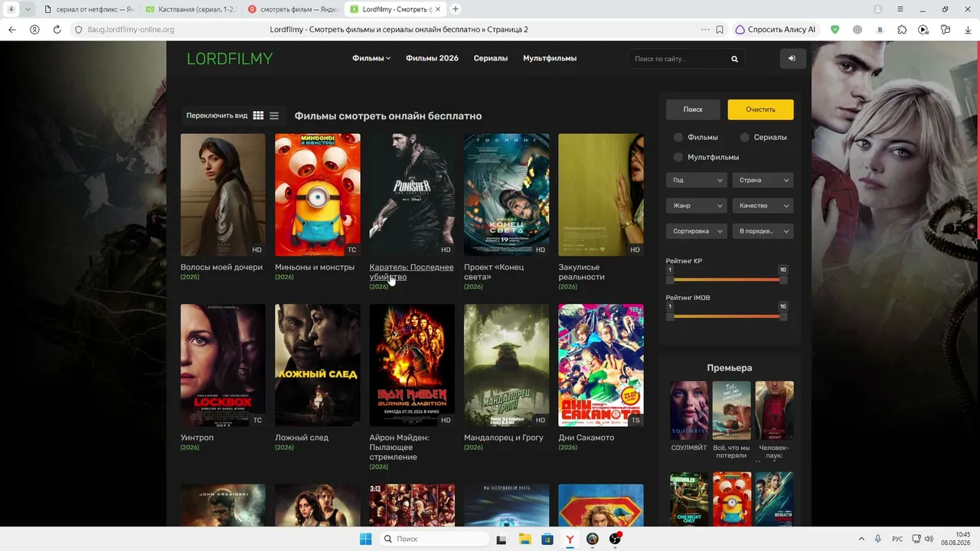Open Миньоны и монстры title link
Screen dimensions: 980x551
pos(315,267)
